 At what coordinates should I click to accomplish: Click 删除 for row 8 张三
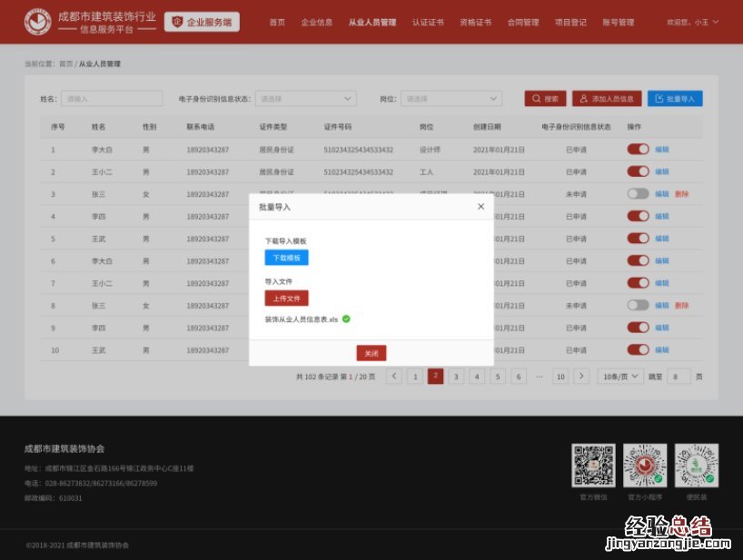point(681,305)
